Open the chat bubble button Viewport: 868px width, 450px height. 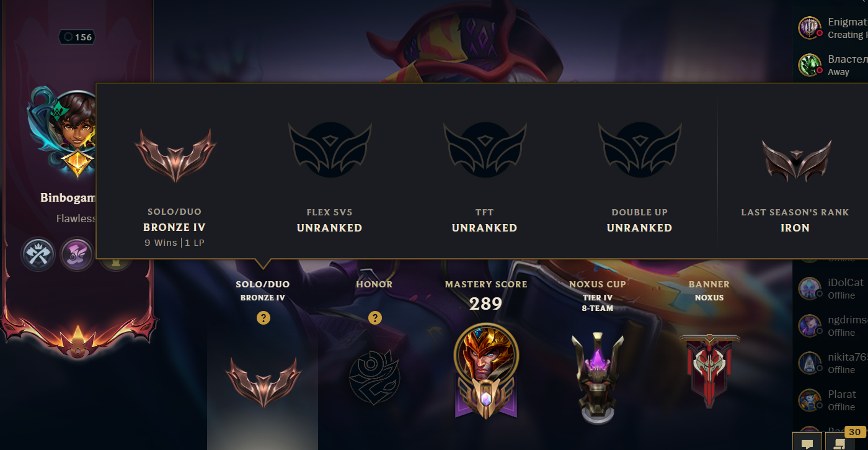(807, 443)
